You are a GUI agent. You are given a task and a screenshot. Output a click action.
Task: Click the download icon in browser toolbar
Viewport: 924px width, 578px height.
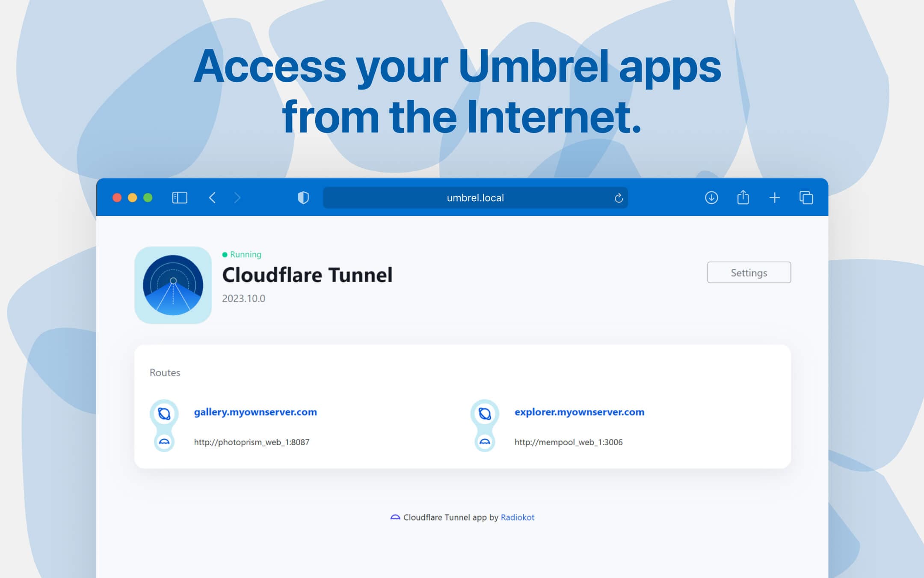coord(711,198)
